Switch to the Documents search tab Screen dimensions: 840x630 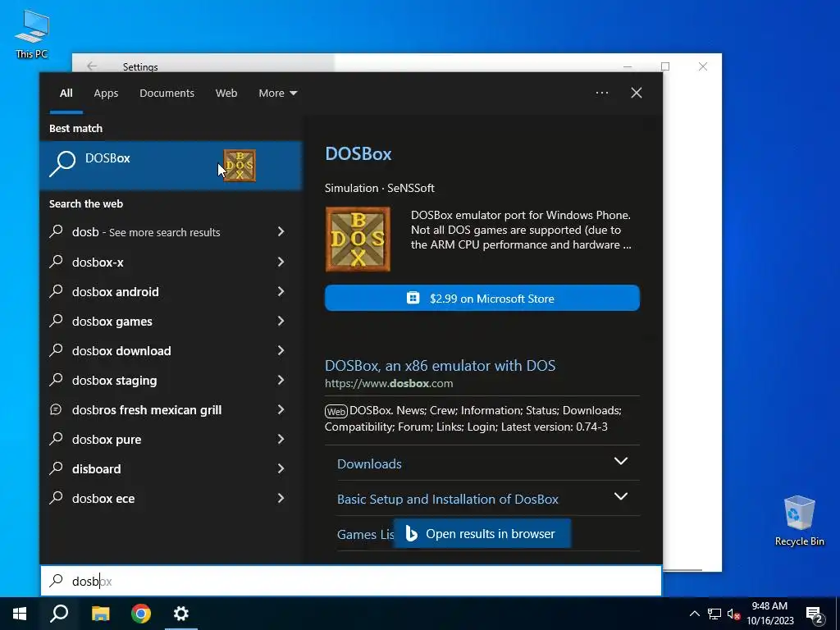pos(167,94)
